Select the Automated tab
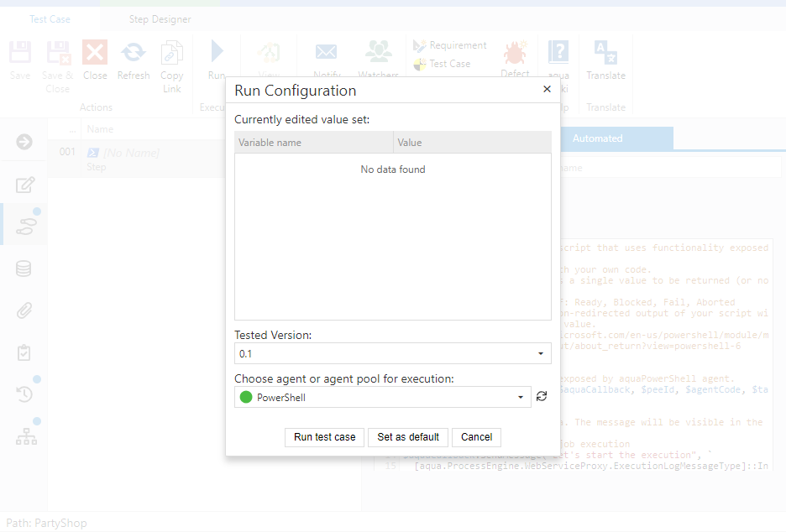The height and width of the screenshot is (532, 786). coord(597,138)
